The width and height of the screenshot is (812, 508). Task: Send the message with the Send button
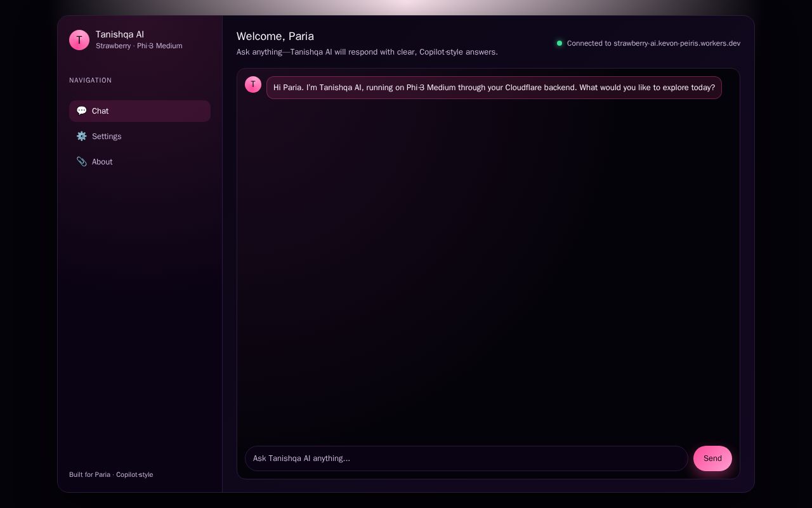point(712,458)
